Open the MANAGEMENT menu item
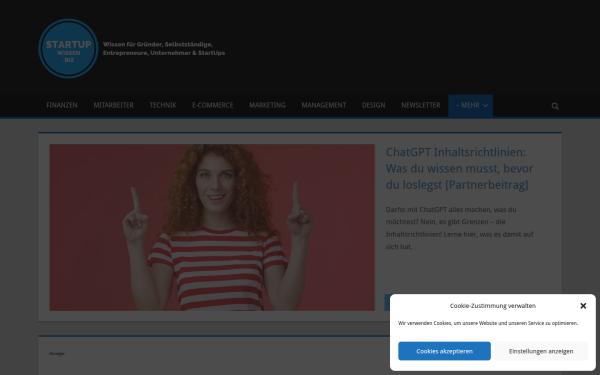The image size is (600, 375). (x=324, y=105)
